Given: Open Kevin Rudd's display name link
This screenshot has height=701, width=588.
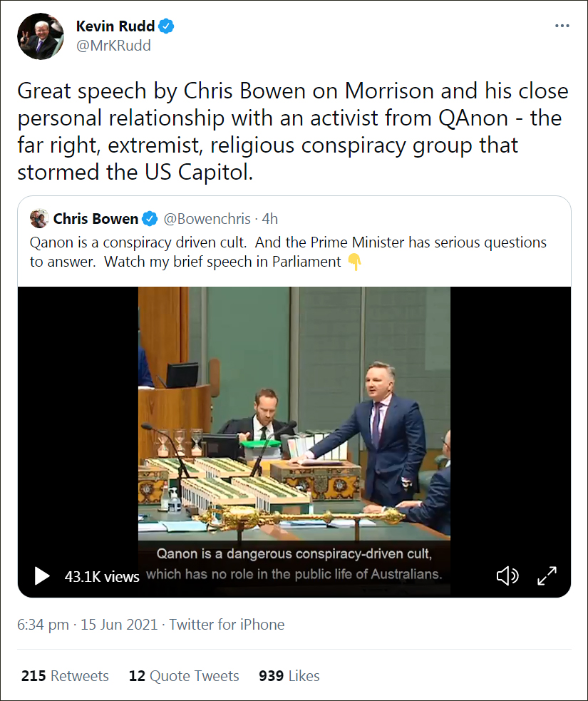Looking at the screenshot, I should [115, 26].
